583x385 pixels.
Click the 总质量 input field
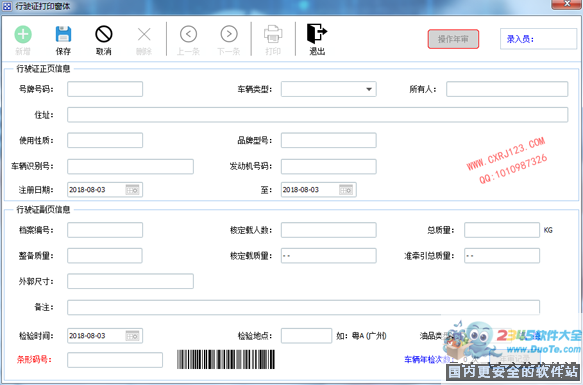(502, 230)
